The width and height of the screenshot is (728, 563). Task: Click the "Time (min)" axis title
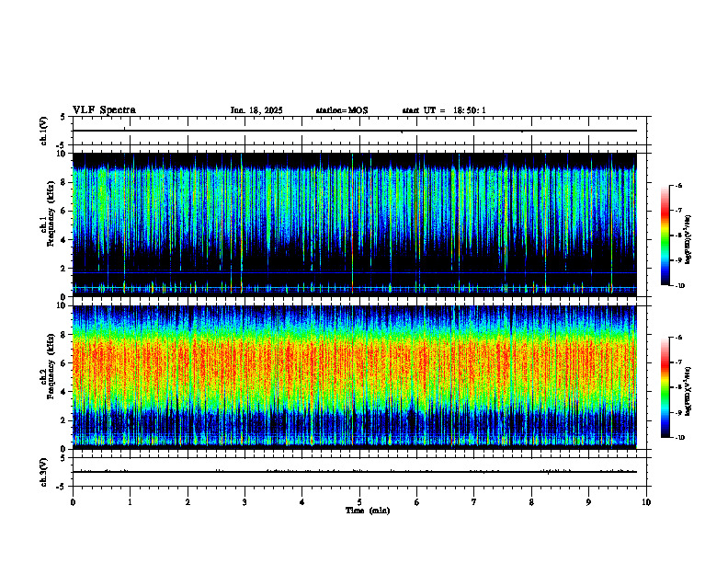368,511
